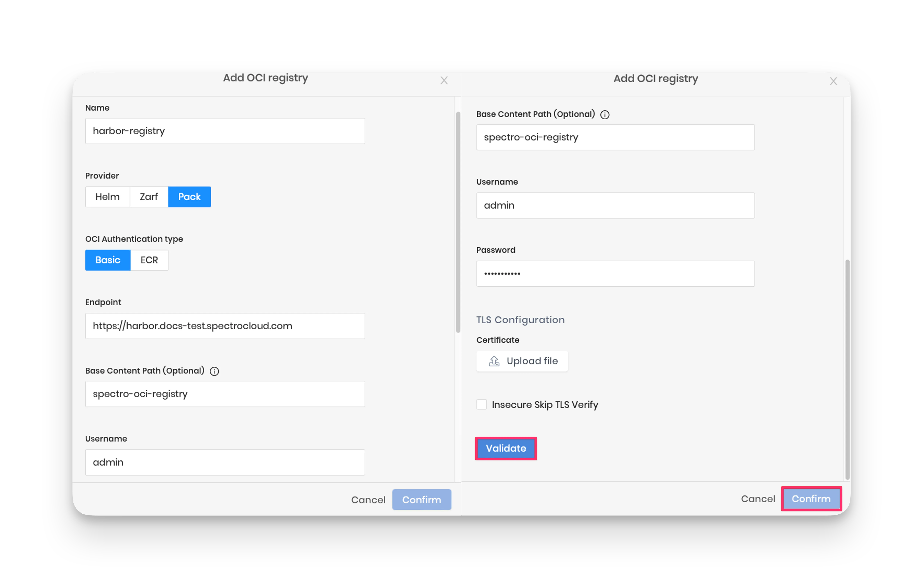
Task: Click info icon beside right Base Content Path
Action: [605, 115]
